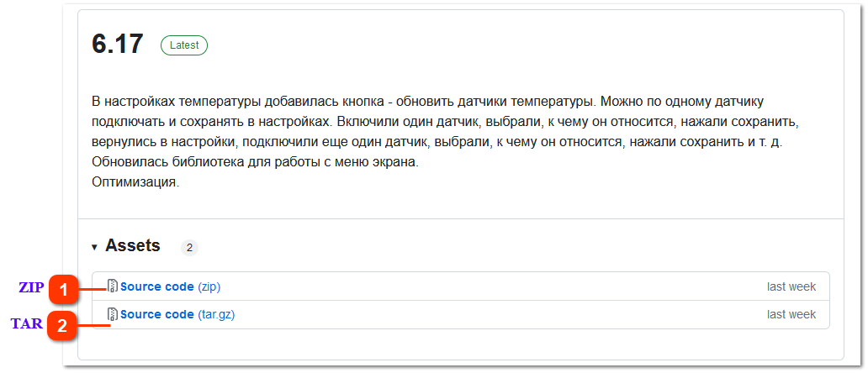The height and width of the screenshot is (373, 868).
Task: Click the "last week" timestamp on tar.gz row
Action: point(791,314)
